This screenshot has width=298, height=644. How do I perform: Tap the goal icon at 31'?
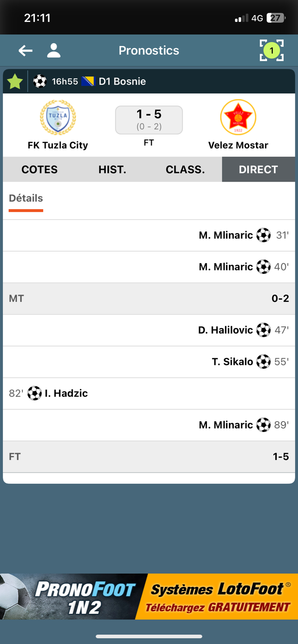tap(264, 235)
